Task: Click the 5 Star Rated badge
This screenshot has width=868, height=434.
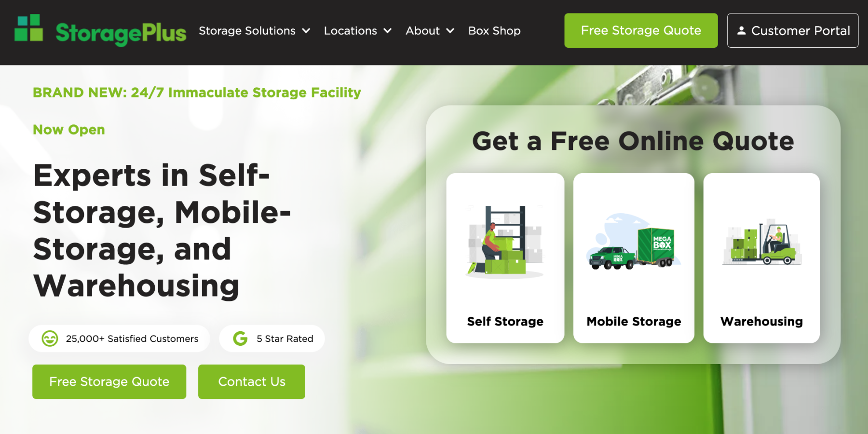Action: (272, 339)
